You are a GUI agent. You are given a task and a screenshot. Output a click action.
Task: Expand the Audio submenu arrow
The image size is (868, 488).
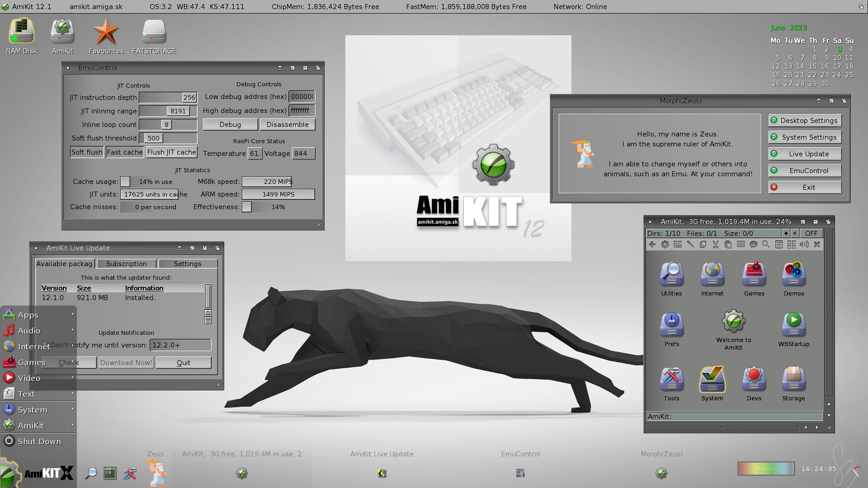[x=72, y=329]
